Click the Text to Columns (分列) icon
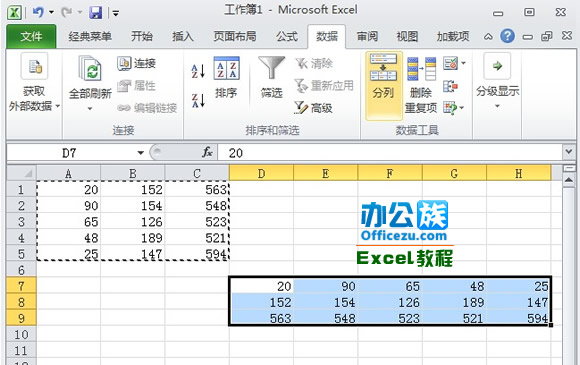This screenshot has width=580, height=365. (x=383, y=68)
